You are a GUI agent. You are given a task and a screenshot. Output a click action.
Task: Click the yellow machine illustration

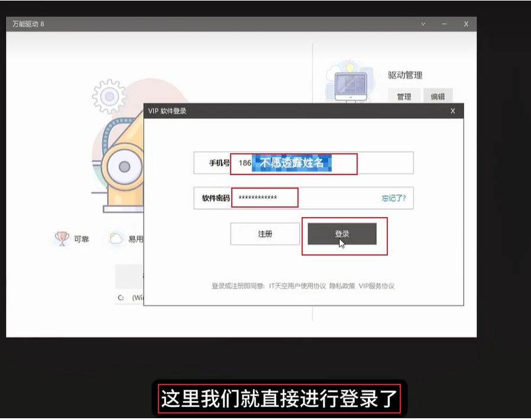click(121, 166)
